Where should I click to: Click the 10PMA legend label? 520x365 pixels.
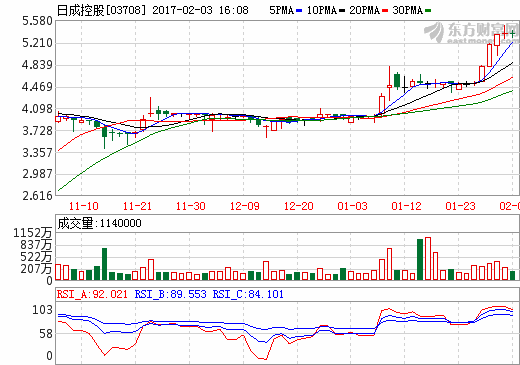(322, 10)
